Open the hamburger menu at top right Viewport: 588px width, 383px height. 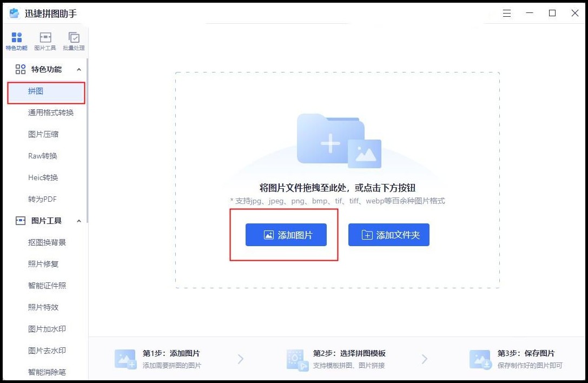(506, 13)
